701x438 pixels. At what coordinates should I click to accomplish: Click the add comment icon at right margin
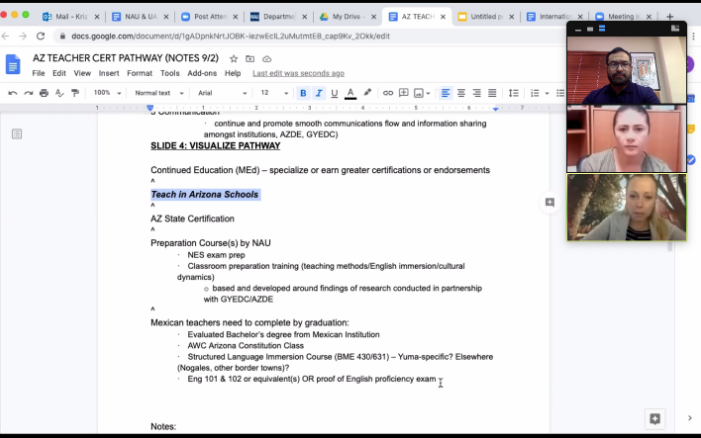click(x=549, y=202)
